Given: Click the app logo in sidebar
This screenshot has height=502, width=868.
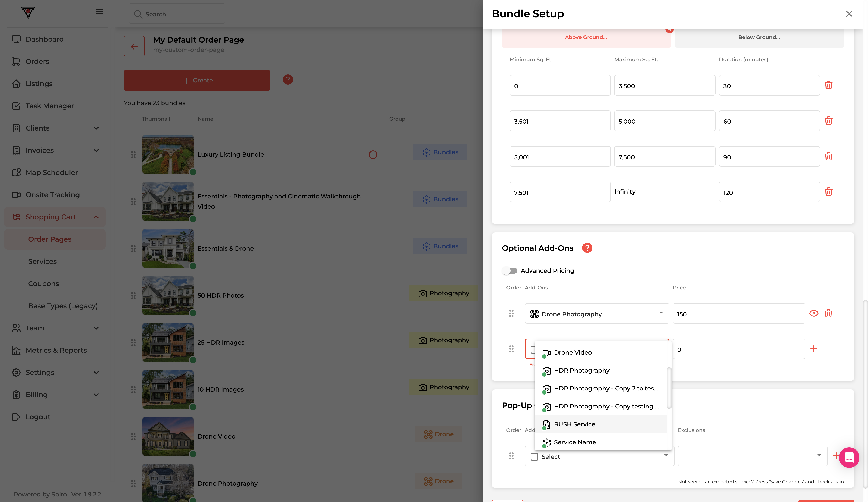Looking at the screenshot, I should [28, 13].
